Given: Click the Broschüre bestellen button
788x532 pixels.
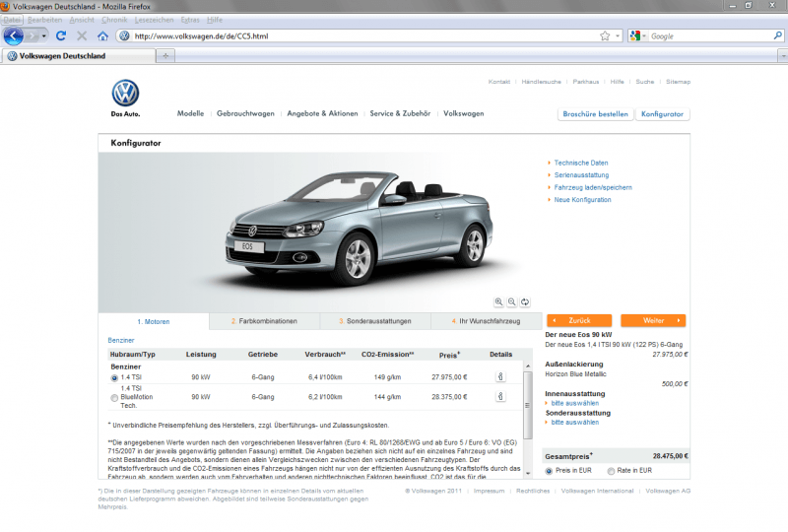Looking at the screenshot, I should pos(596,114).
